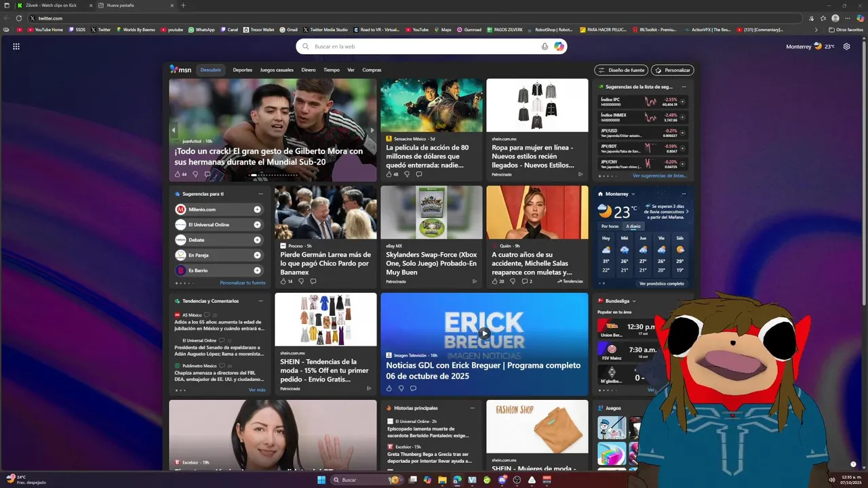Open File Explorer from taskbar
Image resolution: width=868 pixels, height=488 pixels.
tap(442, 480)
